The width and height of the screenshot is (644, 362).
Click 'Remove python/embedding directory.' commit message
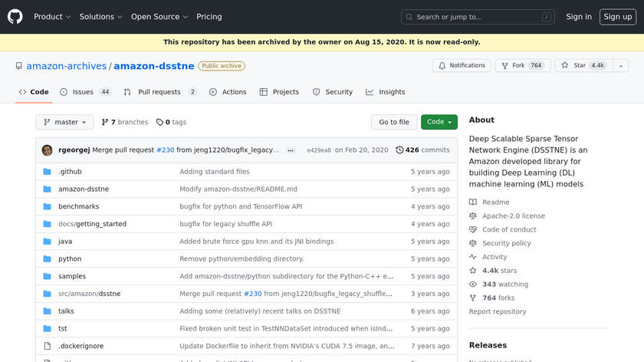[x=242, y=259]
